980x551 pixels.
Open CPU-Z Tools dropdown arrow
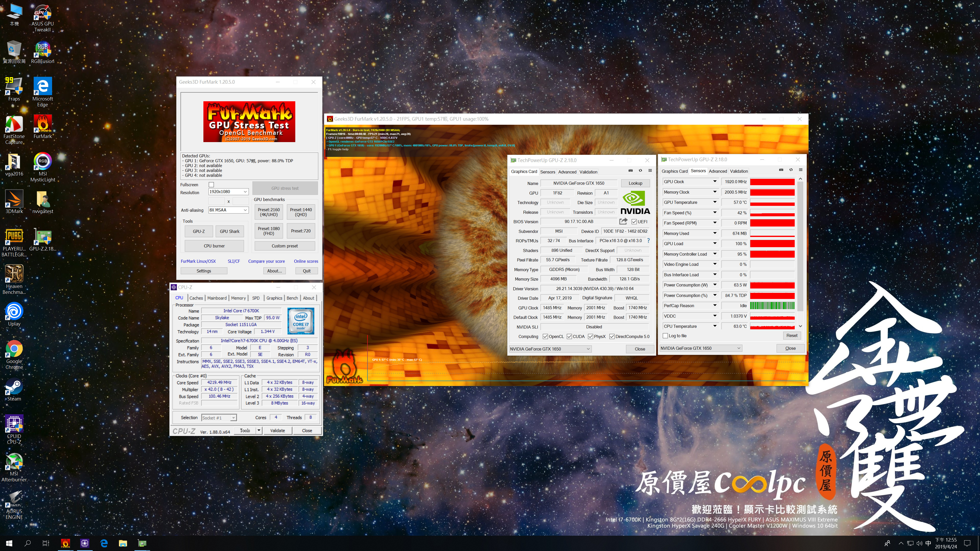pyautogui.click(x=259, y=430)
